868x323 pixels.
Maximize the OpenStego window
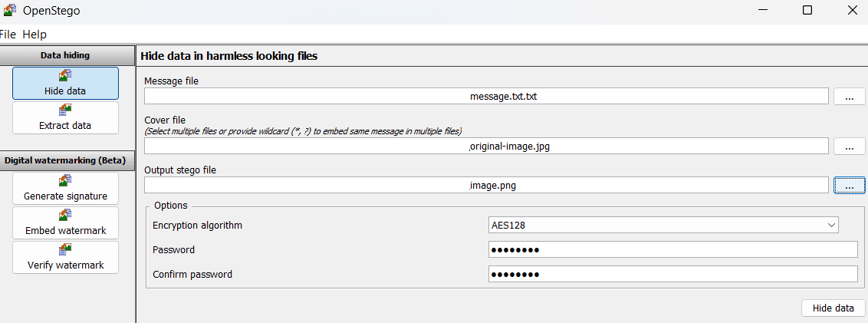click(x=807, y=10)
